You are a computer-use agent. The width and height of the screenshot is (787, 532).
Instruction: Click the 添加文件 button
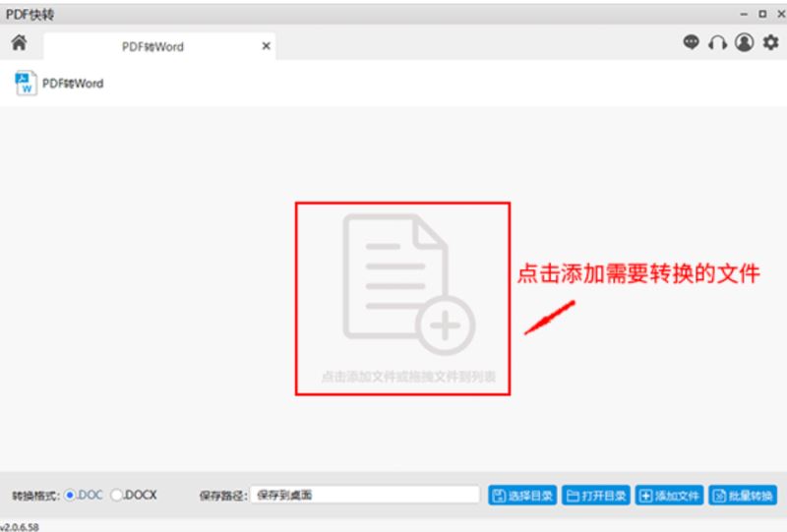coord(669,496)
